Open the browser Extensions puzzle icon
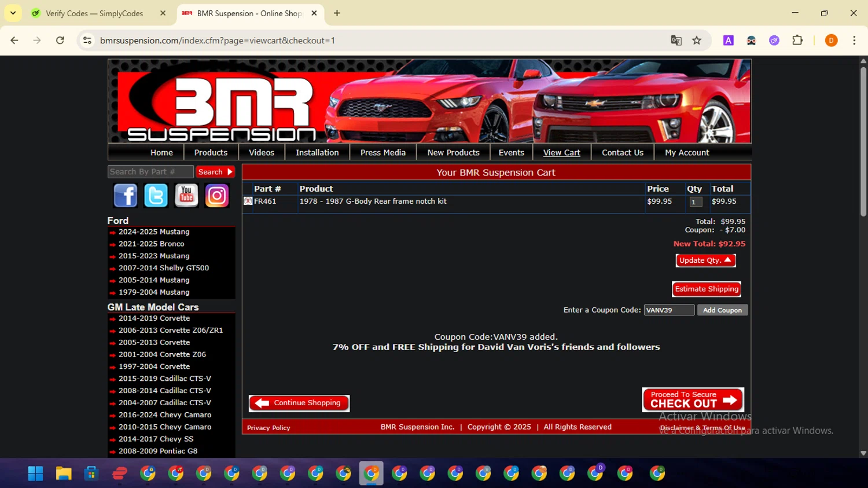The image size is (868, 488). click(x=797, y=41)
